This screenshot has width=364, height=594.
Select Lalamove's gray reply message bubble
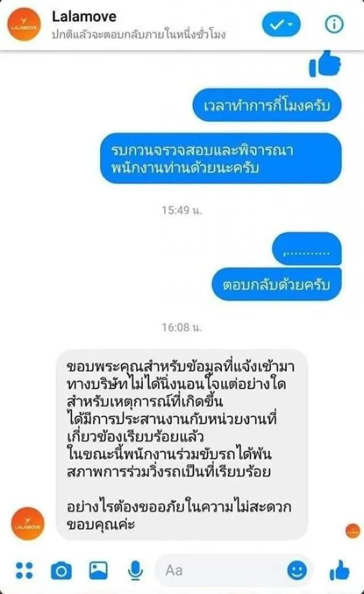(182, 445)
